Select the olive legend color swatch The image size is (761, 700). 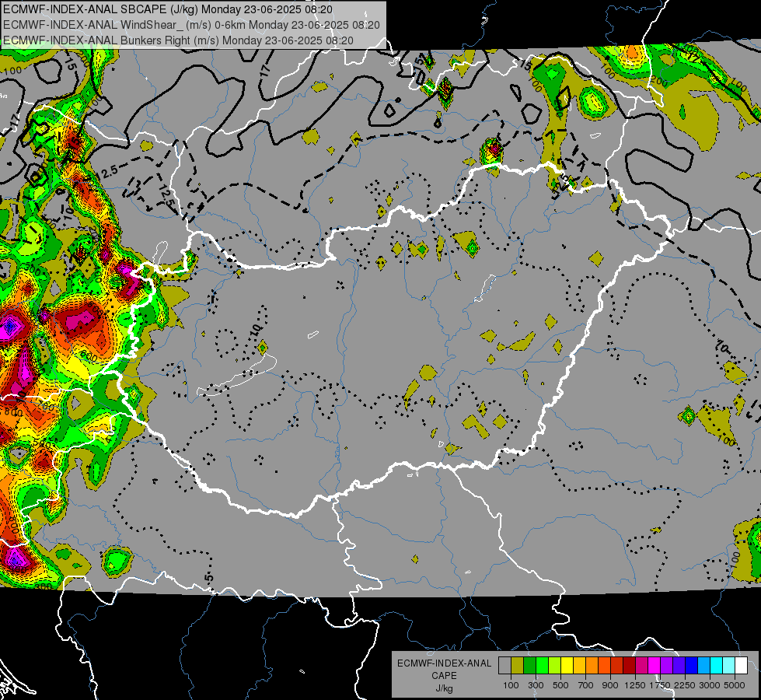[517, 666]
